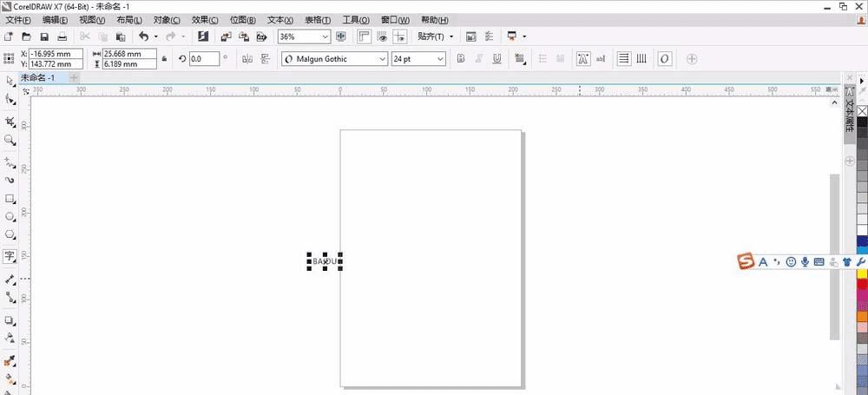Open the 工具(O) menu
This screenshot has width=868, height=395.
coord(356,20)
